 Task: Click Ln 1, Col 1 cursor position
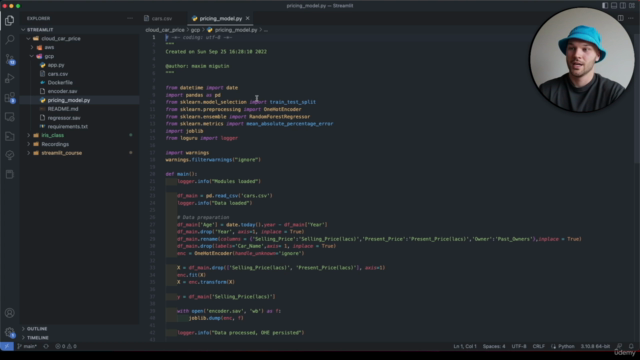pos(464,346)
